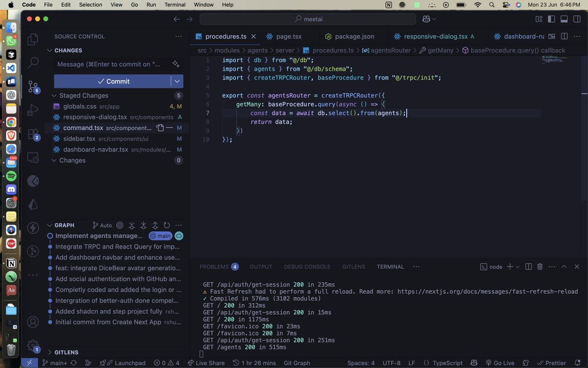The image size is (588, 368).
Task: Collapse the CHANGES section
Action: (49, 51)
